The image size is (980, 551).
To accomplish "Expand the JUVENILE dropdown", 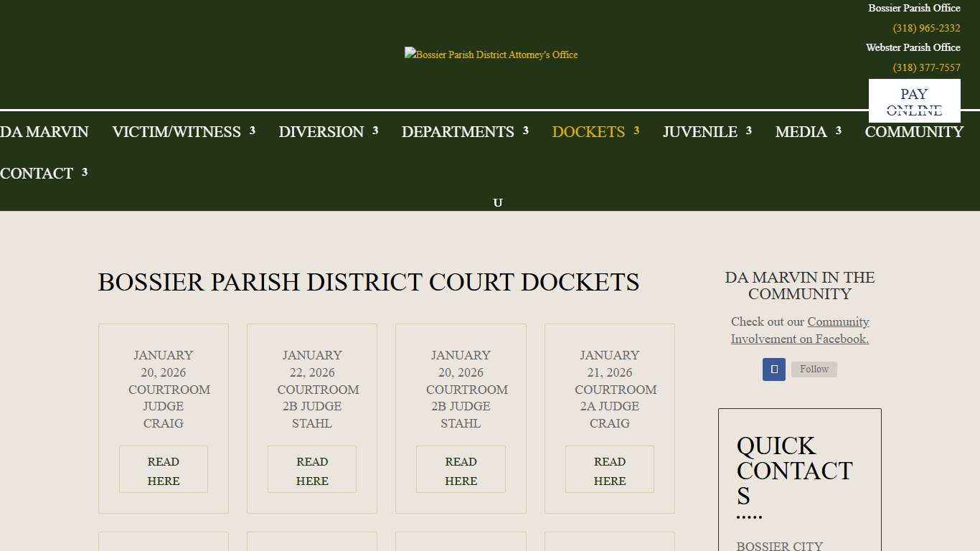I will (x=699, y=131).
